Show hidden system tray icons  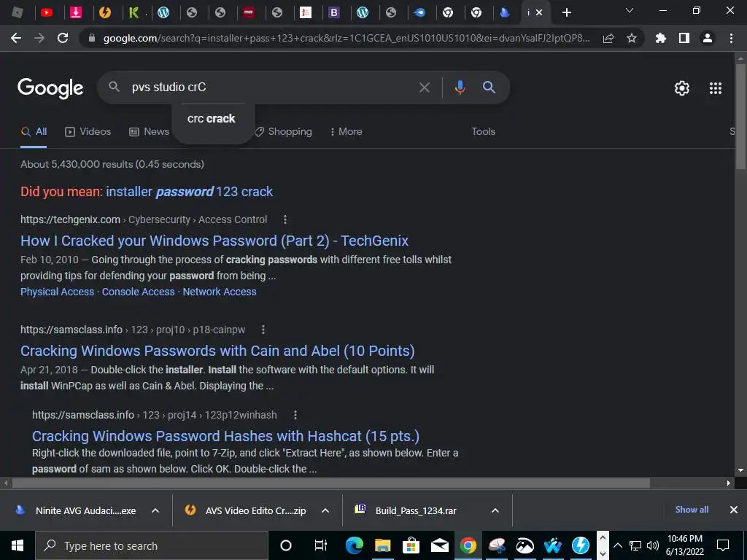(x=617, y=545)
